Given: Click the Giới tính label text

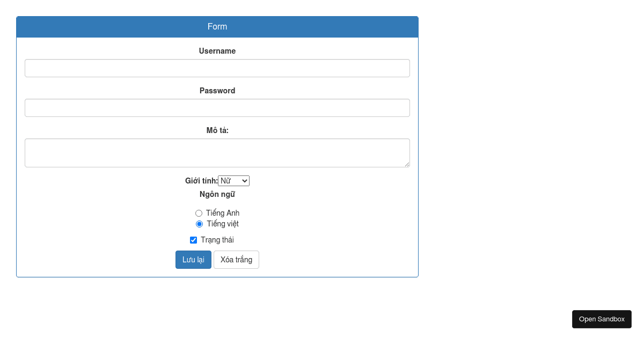Looking at the screenshot, I should [x=201, y=181].
